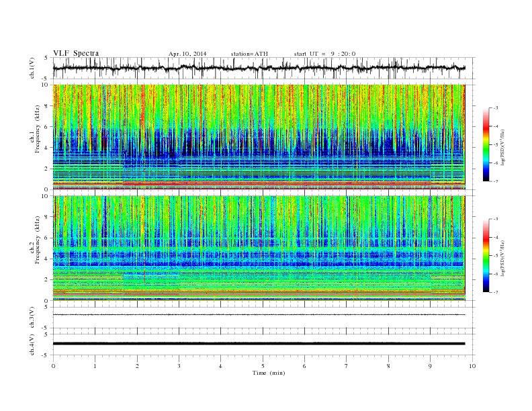Click the lower color bar "log(PSD)(V²/Hz)" label
This screenshot has height=411, width=532.
tap(502, 259)
